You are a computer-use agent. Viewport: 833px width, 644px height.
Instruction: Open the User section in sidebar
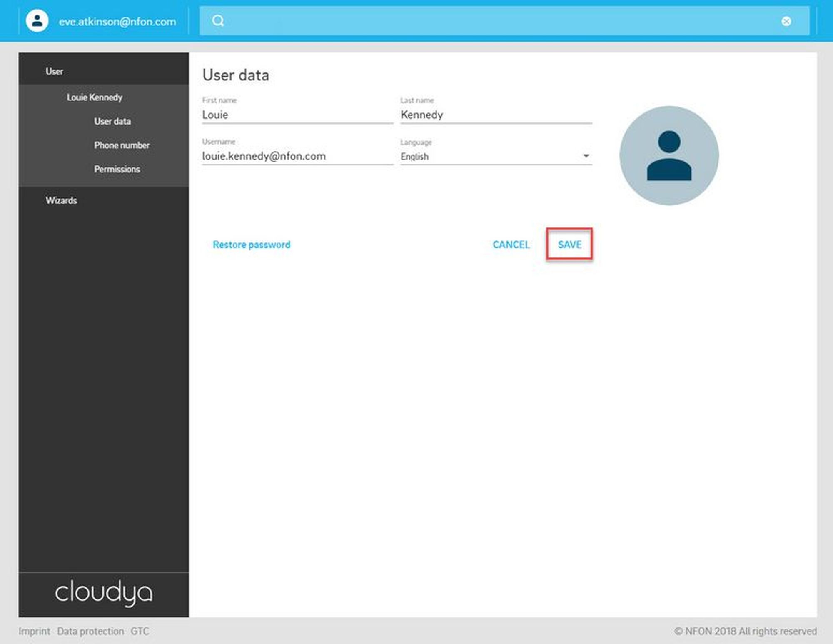tap(55, 71)
